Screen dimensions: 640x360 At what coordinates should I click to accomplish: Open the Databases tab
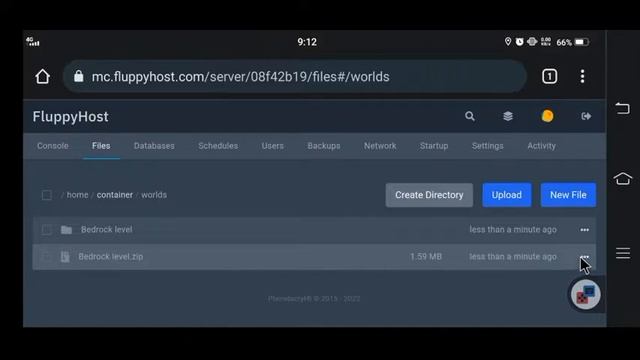(154, 146)
